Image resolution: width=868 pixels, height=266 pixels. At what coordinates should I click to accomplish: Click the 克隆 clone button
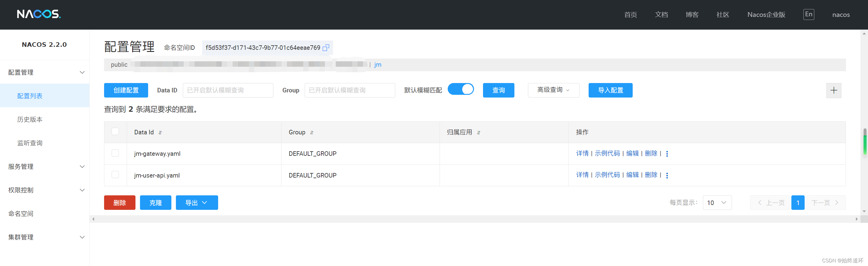pos(155,203)
